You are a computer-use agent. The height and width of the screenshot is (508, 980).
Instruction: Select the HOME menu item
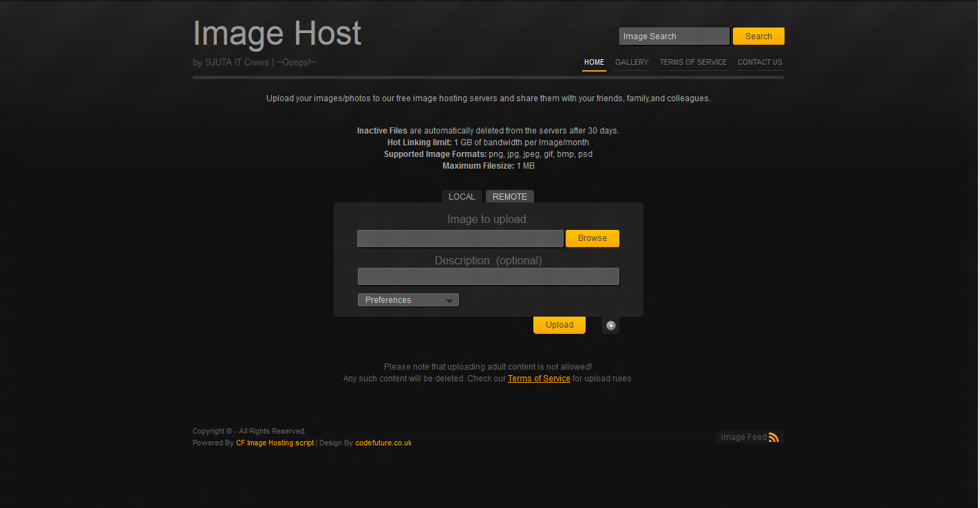(x=594, y=62)
